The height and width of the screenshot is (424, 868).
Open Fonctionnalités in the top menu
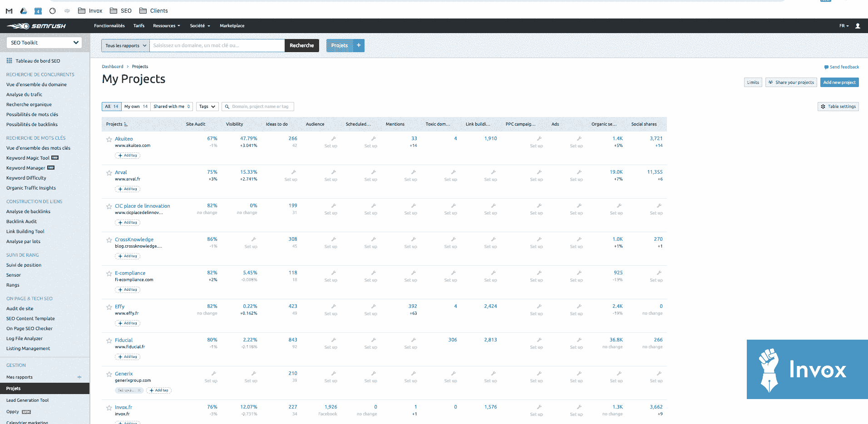109,26
